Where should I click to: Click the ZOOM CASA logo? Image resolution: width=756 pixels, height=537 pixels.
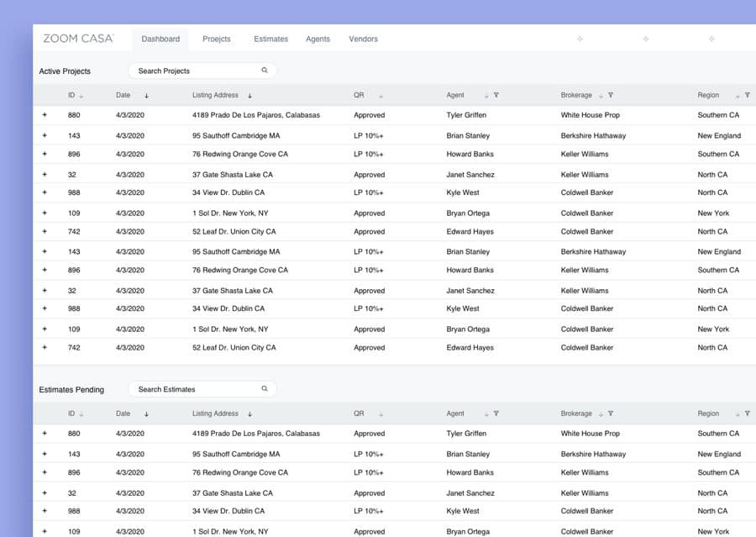point(79,39)
